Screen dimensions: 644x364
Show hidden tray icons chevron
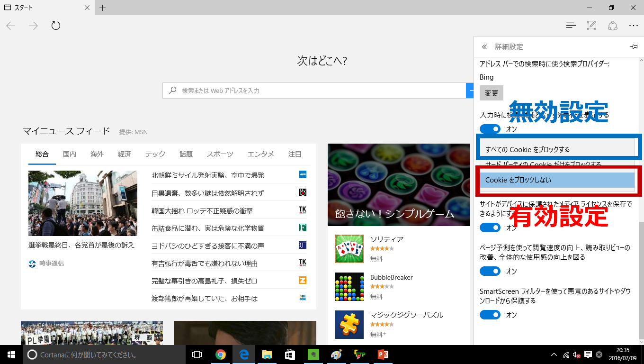point(554,355)
